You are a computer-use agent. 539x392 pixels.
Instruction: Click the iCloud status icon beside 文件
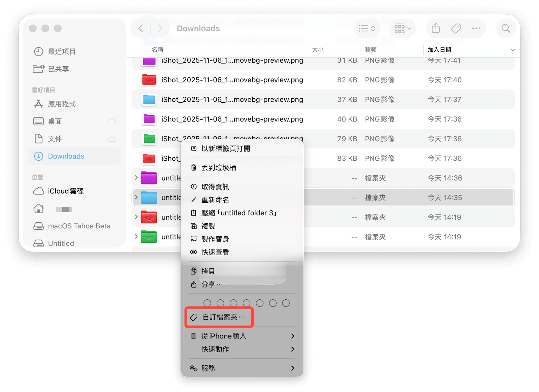[x=112, y=139]
